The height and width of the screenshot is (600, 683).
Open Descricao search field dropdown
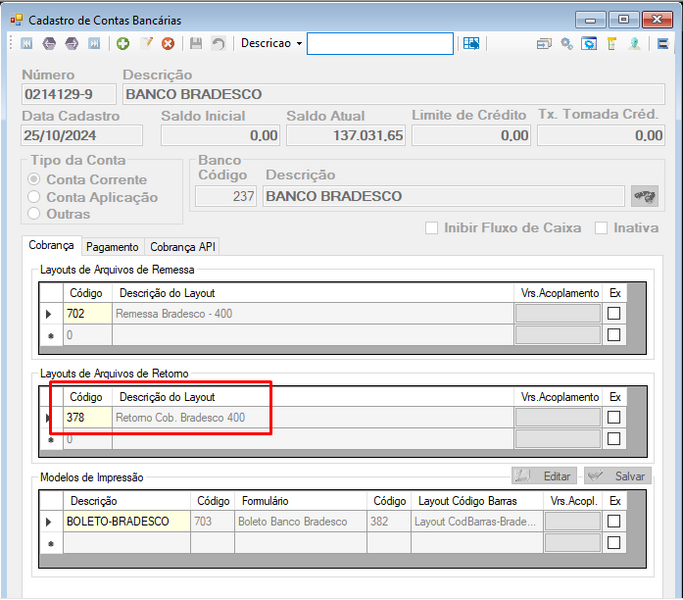(x=271, y=43)
